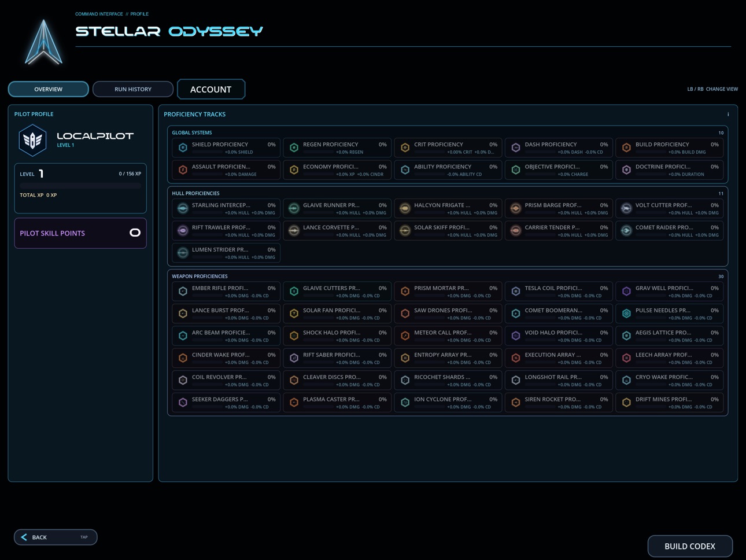
Task: Click the Pilot Skill Points panel
Action: [80, 233]
